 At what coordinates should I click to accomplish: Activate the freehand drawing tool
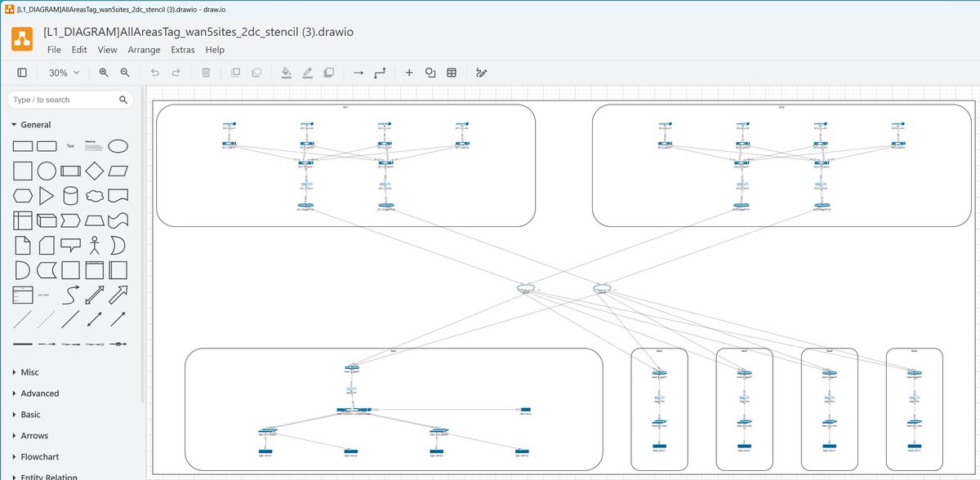pyautogui.click(x=482, y=73)
